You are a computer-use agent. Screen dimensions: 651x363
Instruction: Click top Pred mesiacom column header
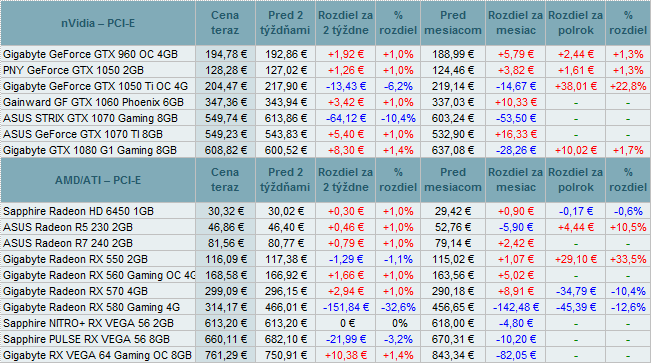click(453, 23)
